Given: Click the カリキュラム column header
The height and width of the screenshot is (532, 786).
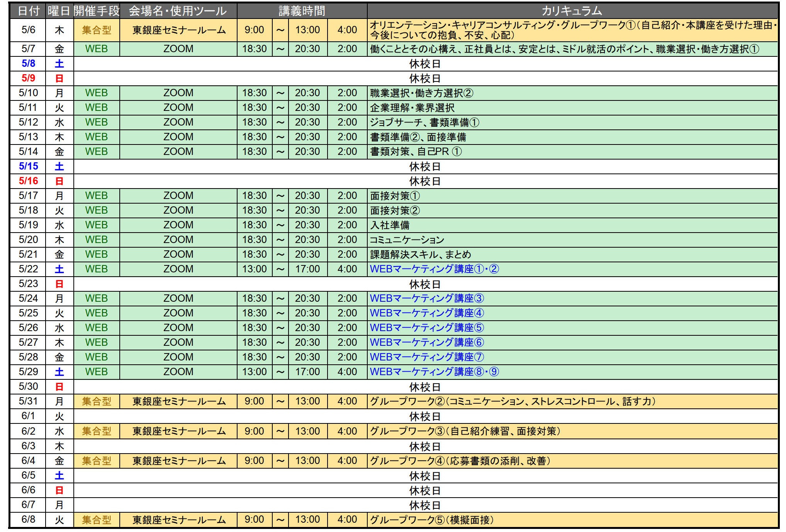Looking at the screenshot, I should point(572,11).
